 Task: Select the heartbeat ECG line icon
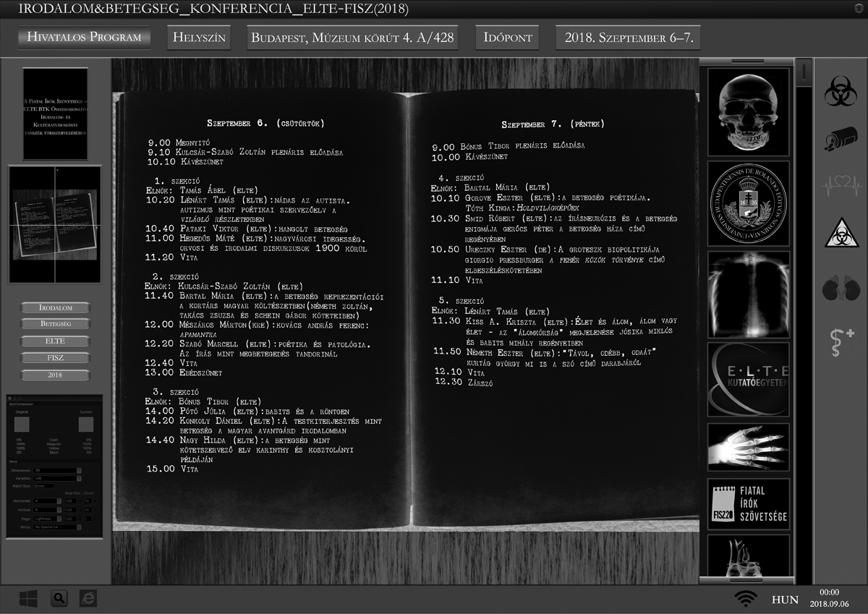click(841, 187)
